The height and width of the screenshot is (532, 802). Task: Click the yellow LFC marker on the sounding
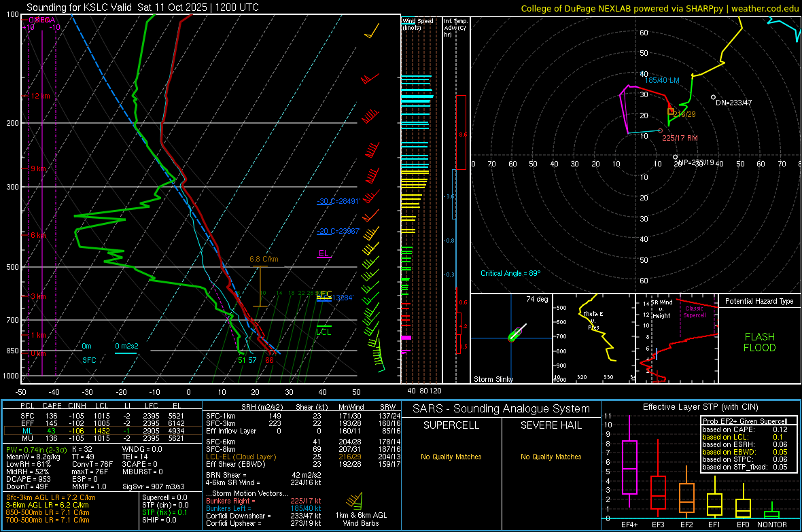coord(324,294)
